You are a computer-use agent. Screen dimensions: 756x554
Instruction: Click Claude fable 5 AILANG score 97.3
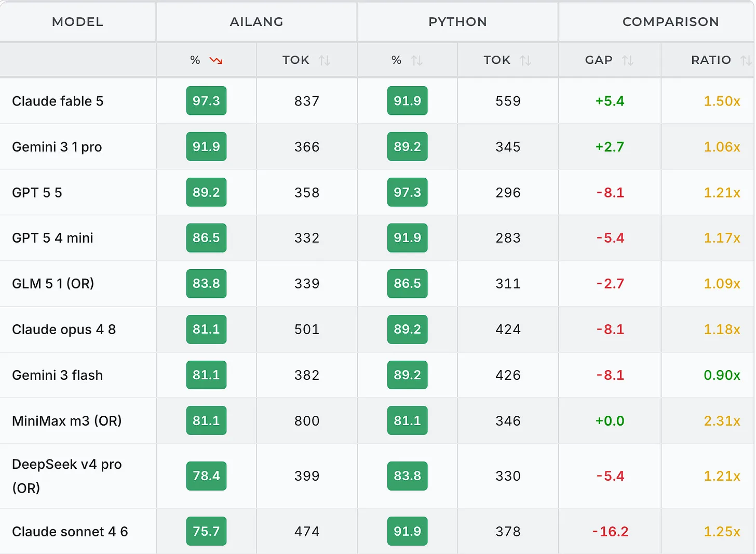coord(206,101)
